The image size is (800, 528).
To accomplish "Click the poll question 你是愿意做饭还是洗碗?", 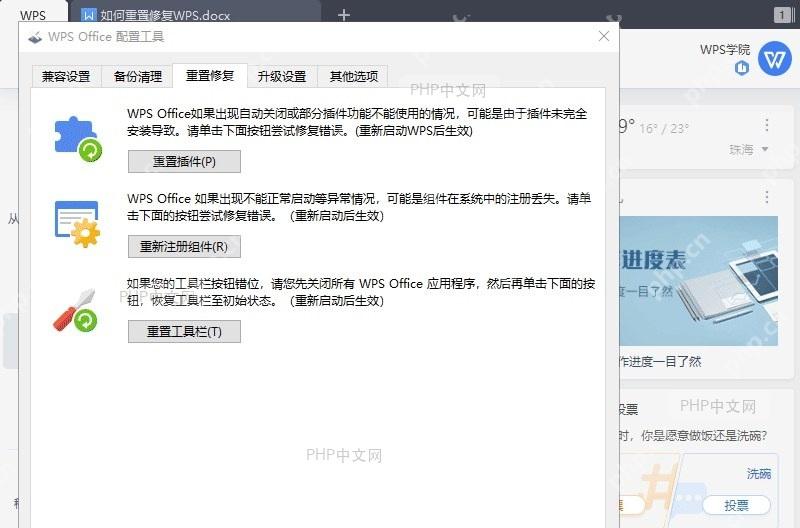I will pyautogui.click(x=705, y=436).
